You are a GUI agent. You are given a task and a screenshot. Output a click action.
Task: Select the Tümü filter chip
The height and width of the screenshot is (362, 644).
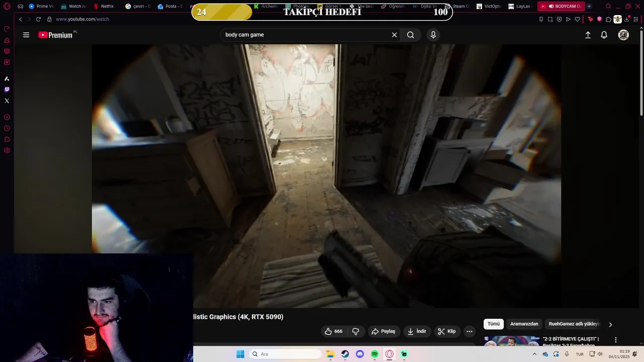494,324
